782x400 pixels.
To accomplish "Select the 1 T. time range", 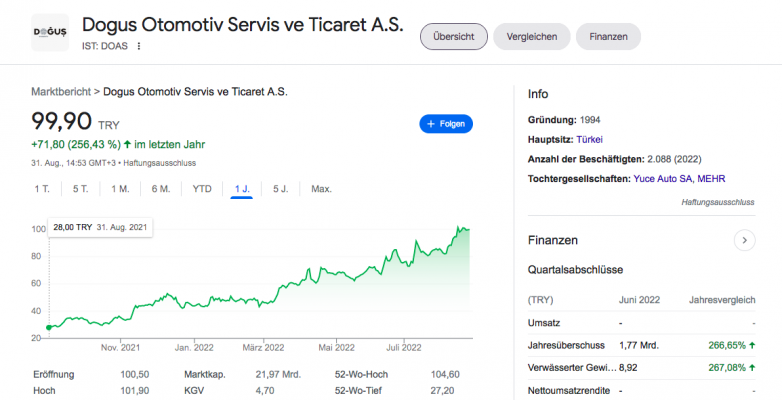I will click(42, 189).
